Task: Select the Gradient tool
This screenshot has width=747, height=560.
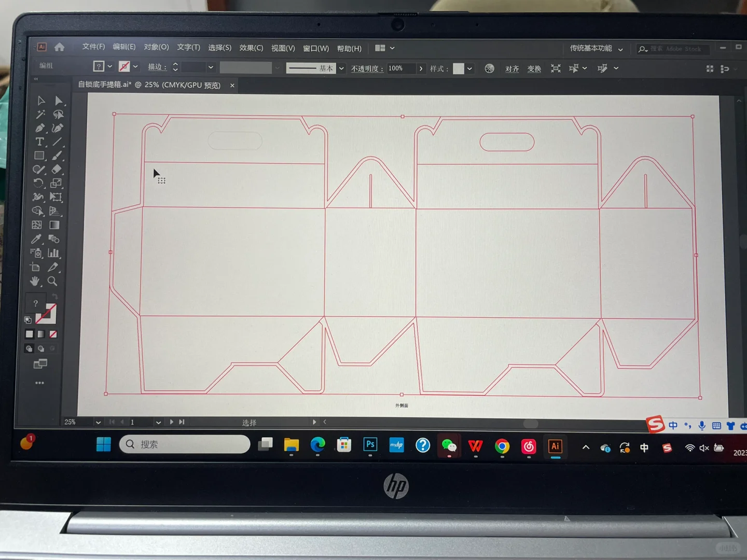Action: pos(54,225)
